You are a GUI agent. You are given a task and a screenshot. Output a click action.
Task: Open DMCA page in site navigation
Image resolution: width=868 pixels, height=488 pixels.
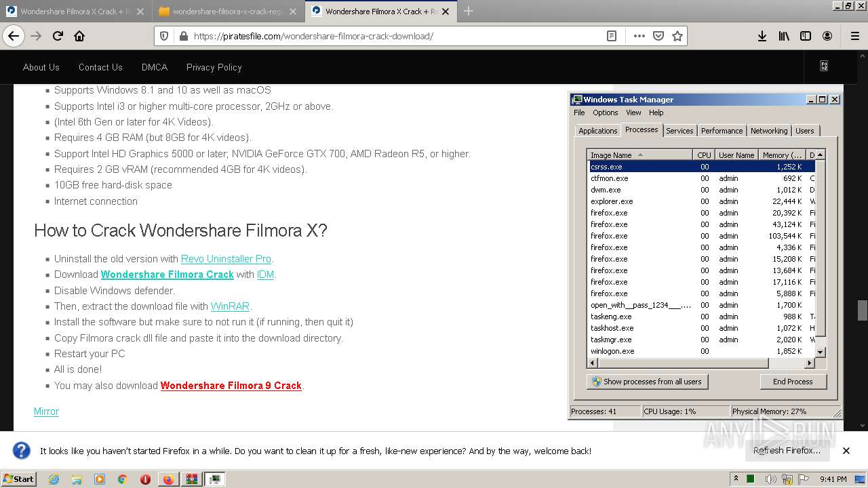coord(155,67)
